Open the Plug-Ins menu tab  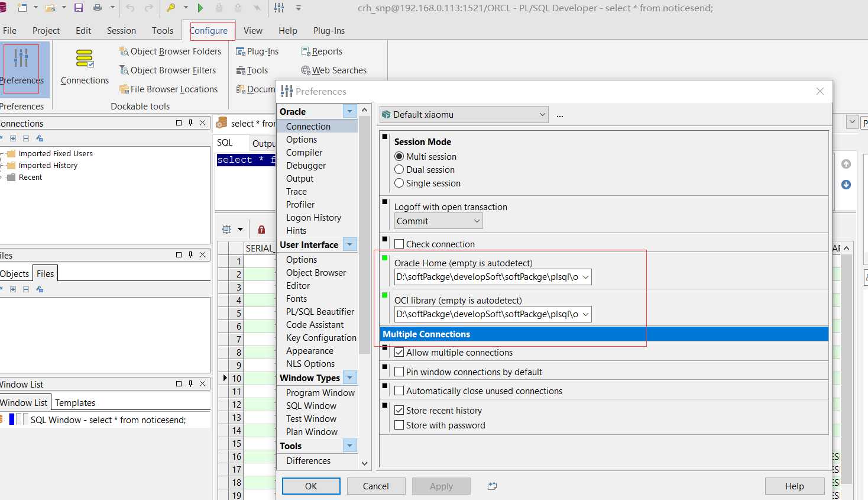pos(329,31)
